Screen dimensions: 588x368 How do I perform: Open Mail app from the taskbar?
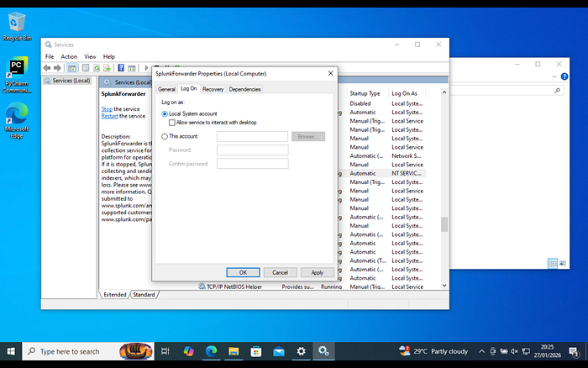(279, 351)
